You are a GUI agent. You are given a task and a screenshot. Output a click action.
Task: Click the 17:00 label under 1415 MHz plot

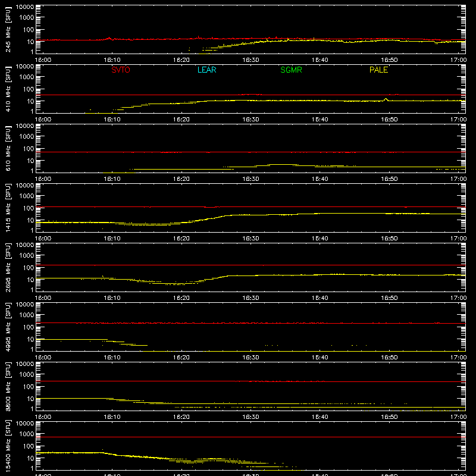[x=458, y=239]
